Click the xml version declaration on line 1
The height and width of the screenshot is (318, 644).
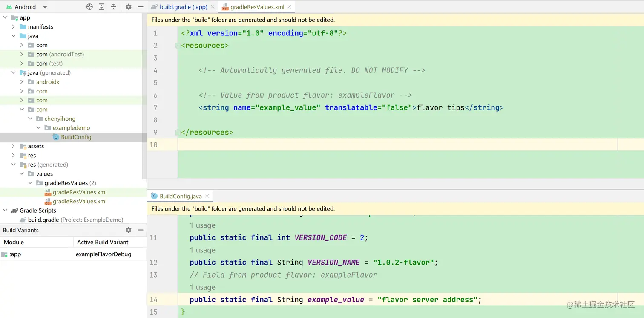point(264,33)
